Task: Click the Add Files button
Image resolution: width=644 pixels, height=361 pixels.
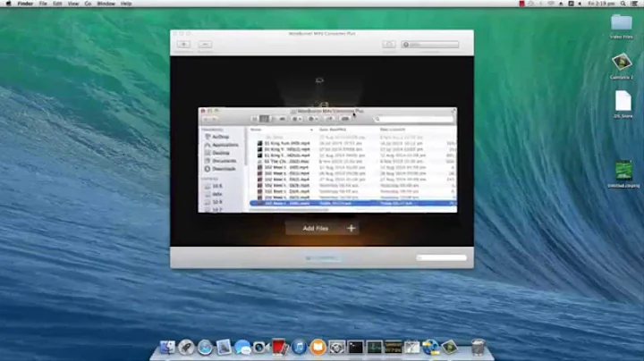Action: (x=322, y=228)
